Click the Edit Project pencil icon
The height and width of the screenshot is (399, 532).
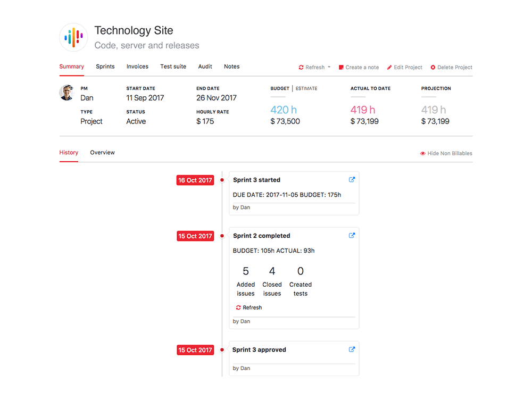point(389,67)
